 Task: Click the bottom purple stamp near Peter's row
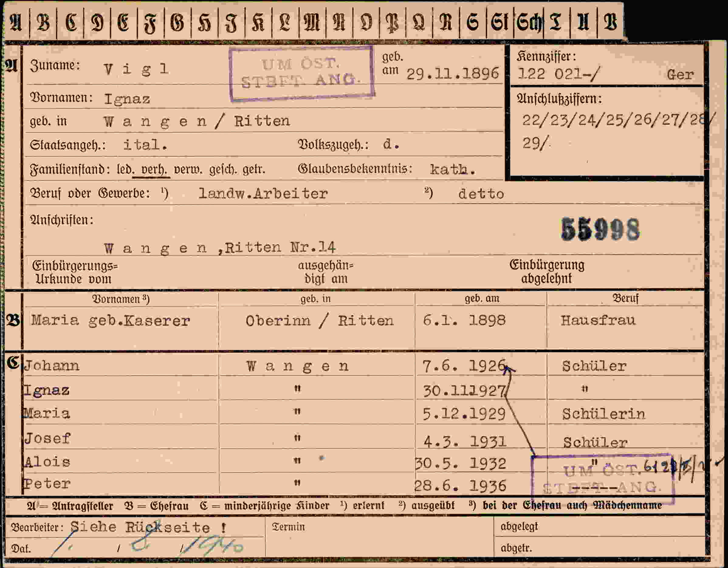603,479
